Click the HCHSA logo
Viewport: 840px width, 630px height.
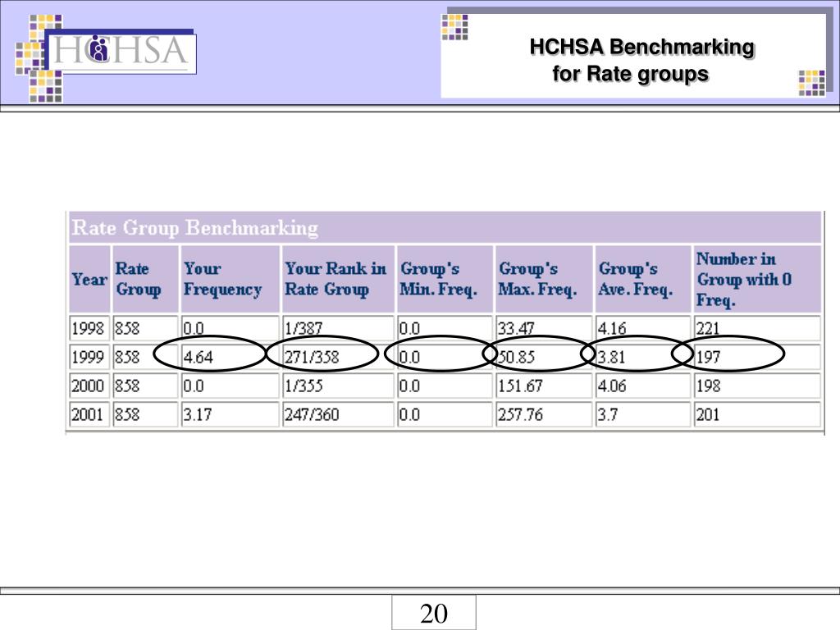tap(122, 52)
